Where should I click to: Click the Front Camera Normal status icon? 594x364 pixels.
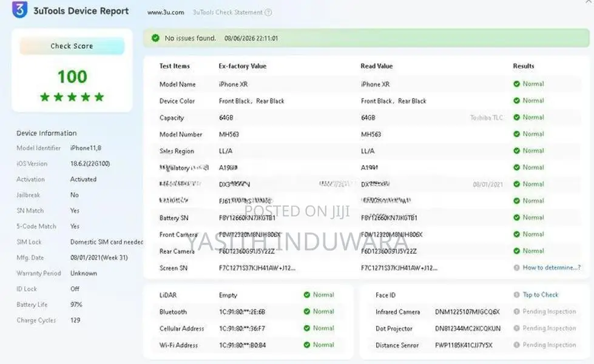[x=516, y=234]
